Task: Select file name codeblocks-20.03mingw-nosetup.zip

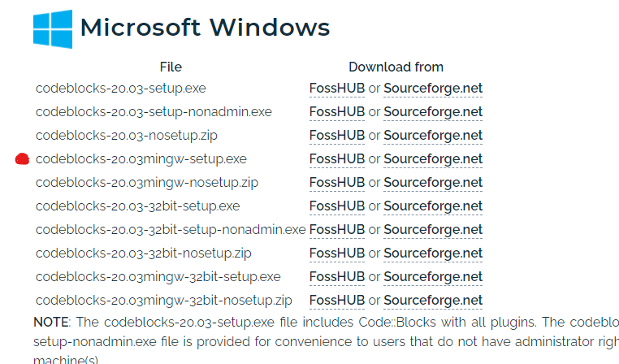Action: (147, 183)
